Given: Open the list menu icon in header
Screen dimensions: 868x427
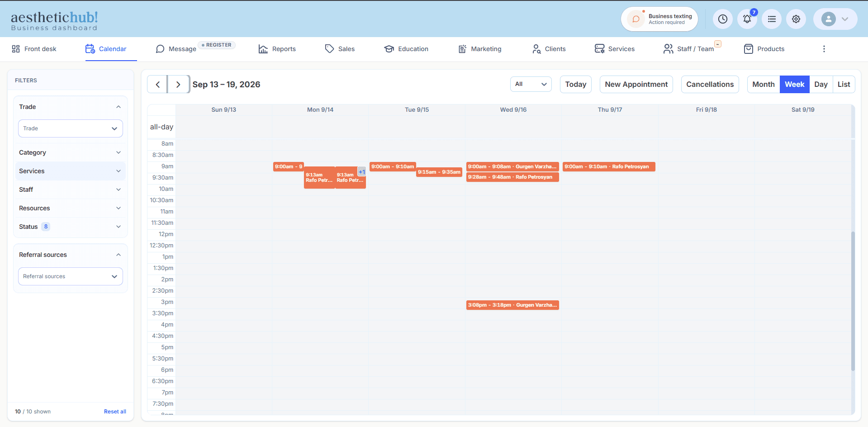Looking at the screenshot, I should (x=772, y=19).
